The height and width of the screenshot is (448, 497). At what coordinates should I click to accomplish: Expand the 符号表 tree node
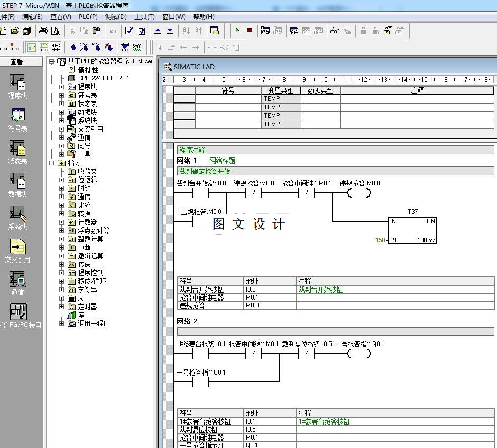pos(61,95)
